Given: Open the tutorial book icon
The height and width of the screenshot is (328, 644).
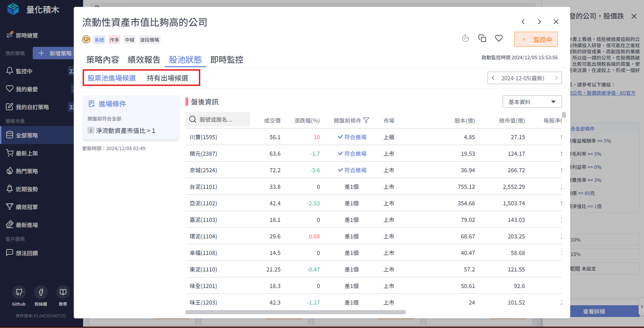Looking at the screenshot, I should (x=63, y=293).
